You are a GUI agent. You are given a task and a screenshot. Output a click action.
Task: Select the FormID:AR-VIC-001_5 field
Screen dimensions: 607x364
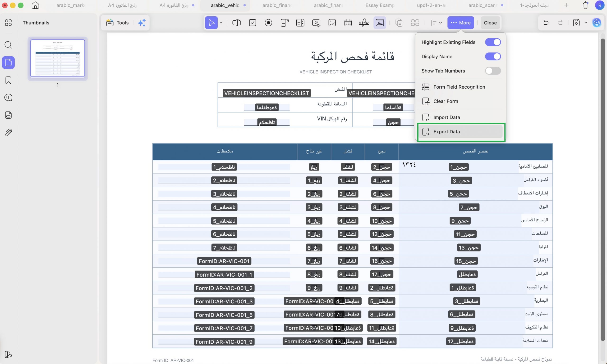[224, 315]
